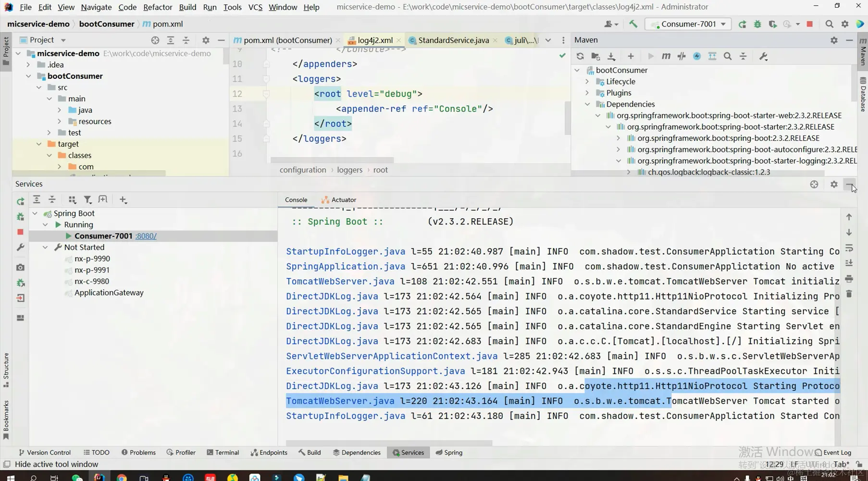Screen dimensions: 868x481
Task: Expand all services in Services toolbar
Action: [x=37, y=199]
